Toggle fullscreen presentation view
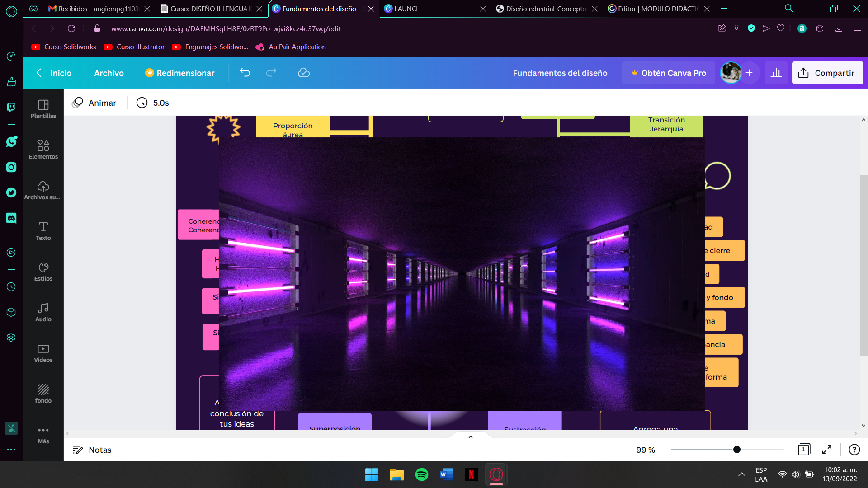 (827, 450)
